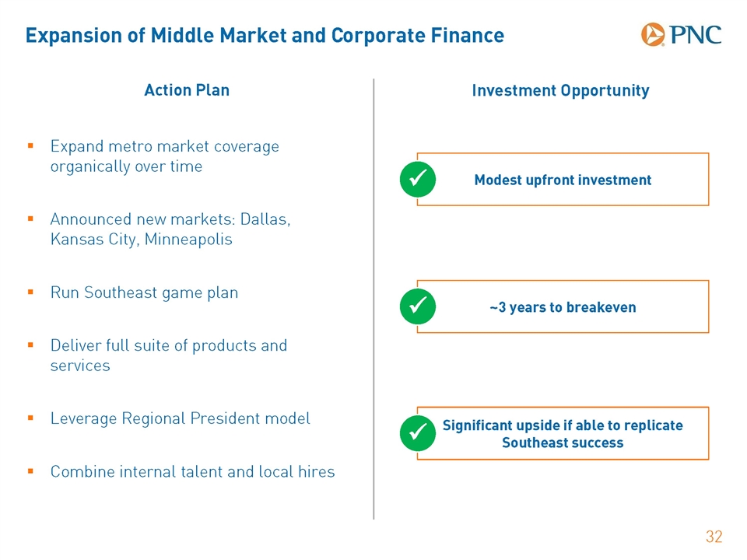Click the Action Plan heading
Image resolution: width=747 pixels, height=560 pixels.
pyautogui.click(x=187, y=90)
